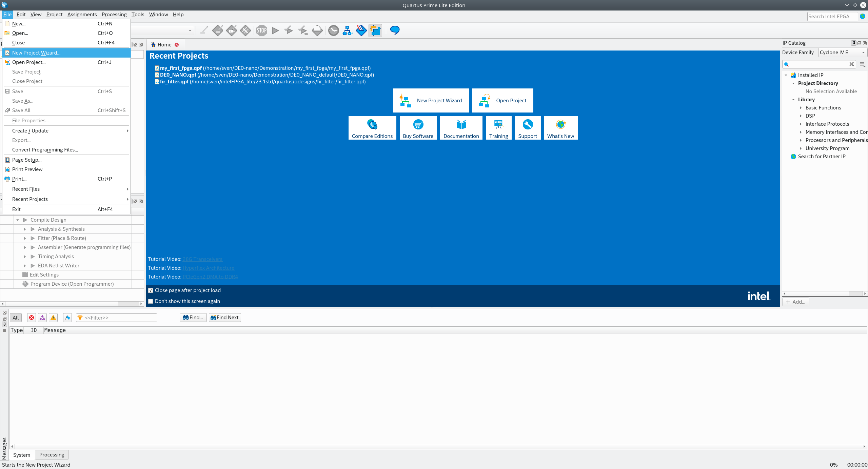Viewport: 868px width, 469px height.
Task: Choose Open Project... from File menu
Action: 66,62
